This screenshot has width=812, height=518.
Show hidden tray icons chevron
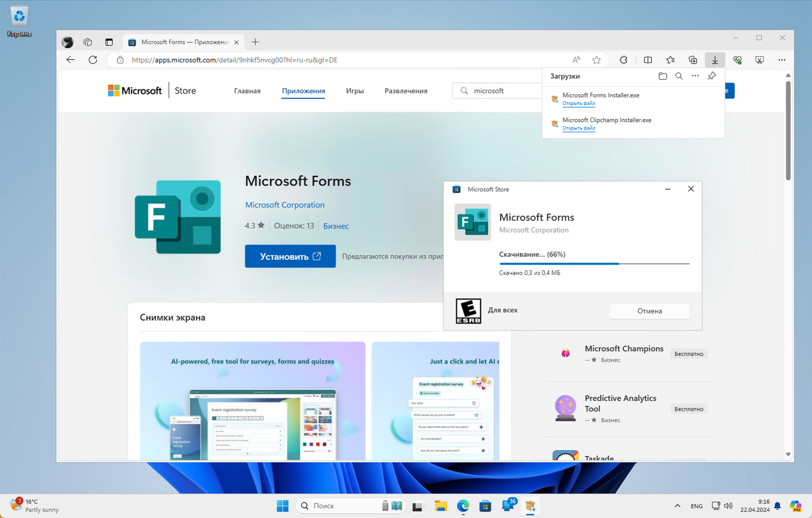click(x=677, y=506)
